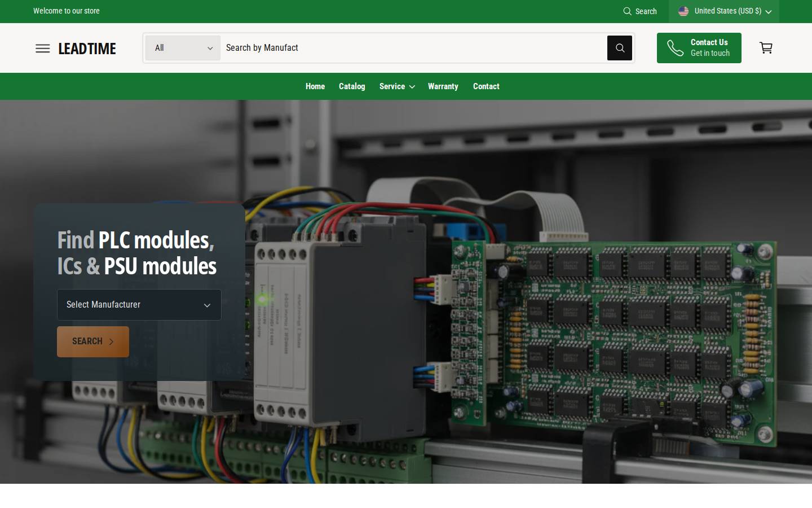Image resolution: width=812 pixels, height=508 pixels.
Task: Click the top bar Search link
Action: (640, 11)
